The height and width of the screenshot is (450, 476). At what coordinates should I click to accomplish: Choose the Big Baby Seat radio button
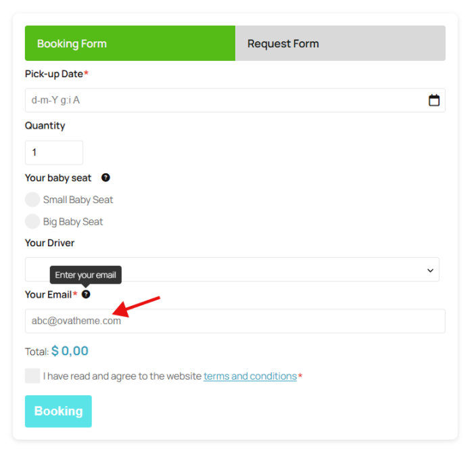click(x=32, y=221)
